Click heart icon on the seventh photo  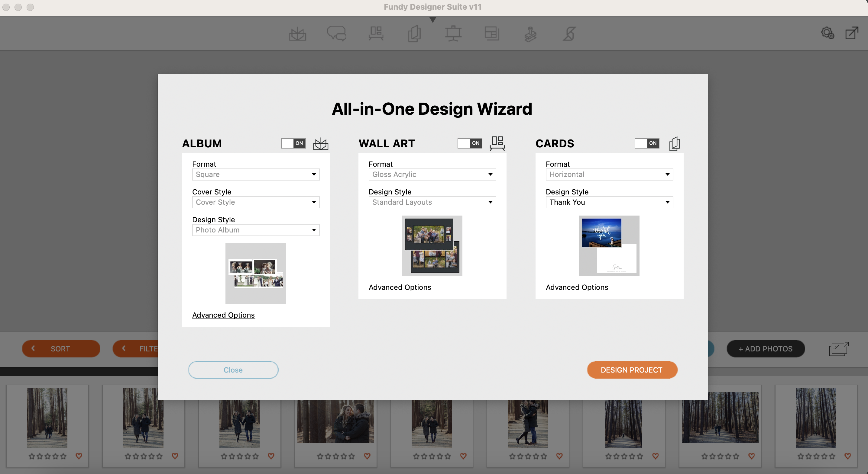(x=655, y=456)
